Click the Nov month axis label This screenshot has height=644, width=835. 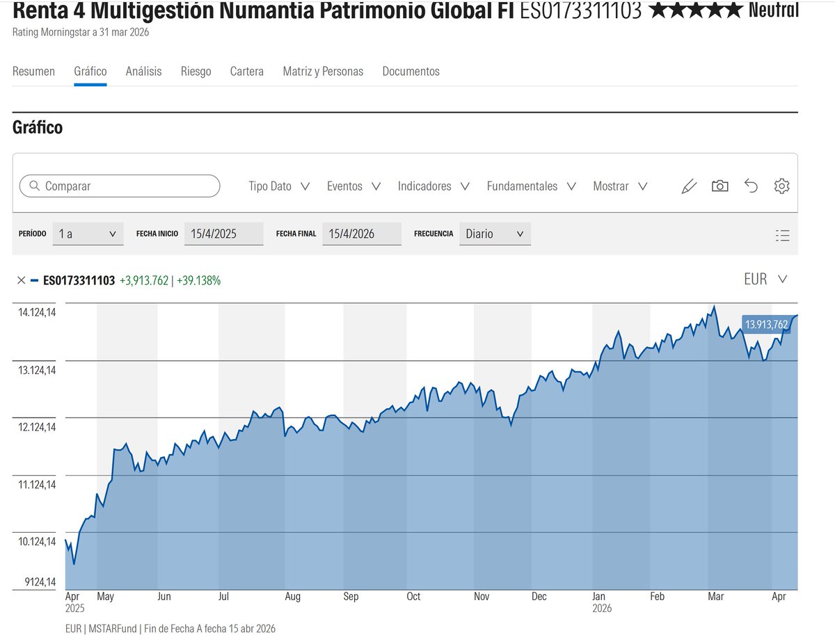pyautogui.click(x=482, y=597)
